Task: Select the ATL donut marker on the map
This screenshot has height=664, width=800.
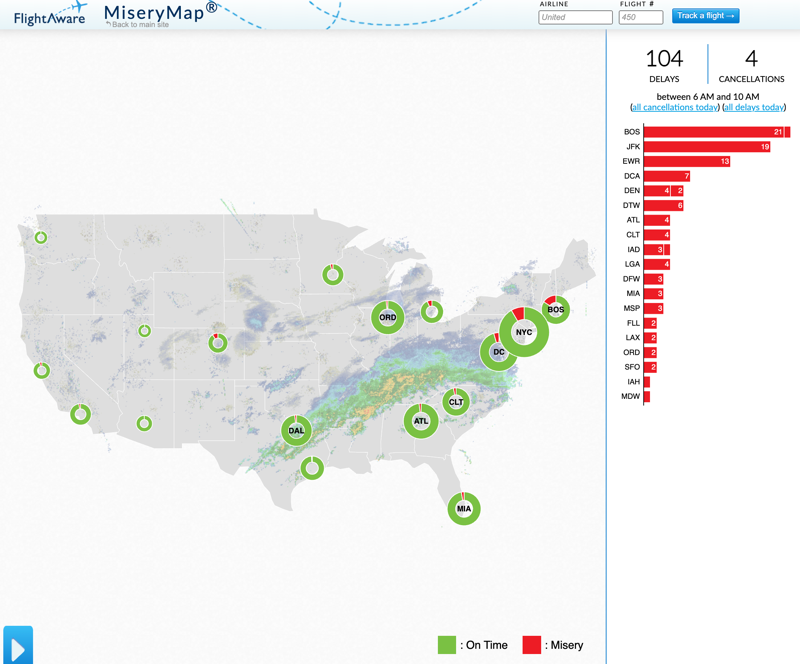Action: [421, 421]
